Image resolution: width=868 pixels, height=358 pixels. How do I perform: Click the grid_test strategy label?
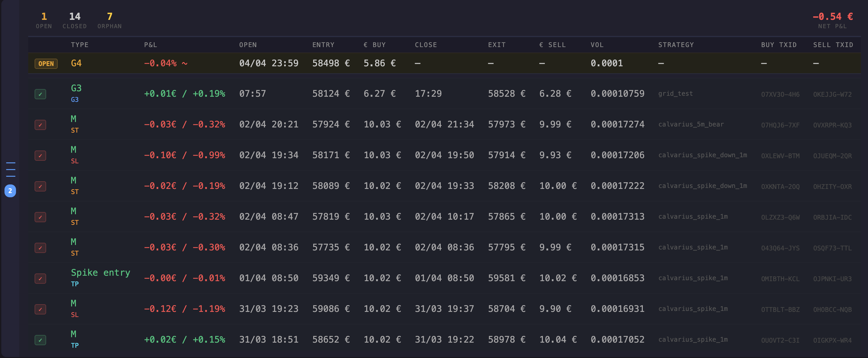pyautogui.click(x=676, y=94)
